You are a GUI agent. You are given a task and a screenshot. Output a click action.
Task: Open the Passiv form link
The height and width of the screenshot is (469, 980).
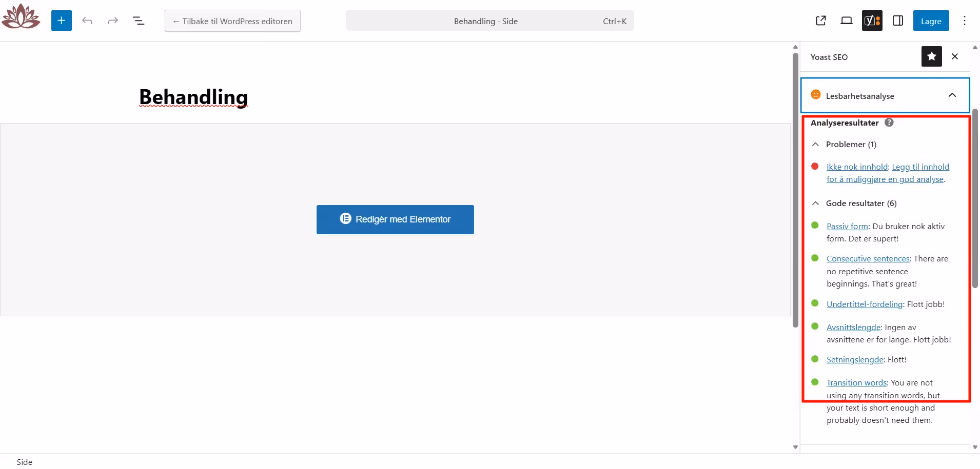point(847,227)
